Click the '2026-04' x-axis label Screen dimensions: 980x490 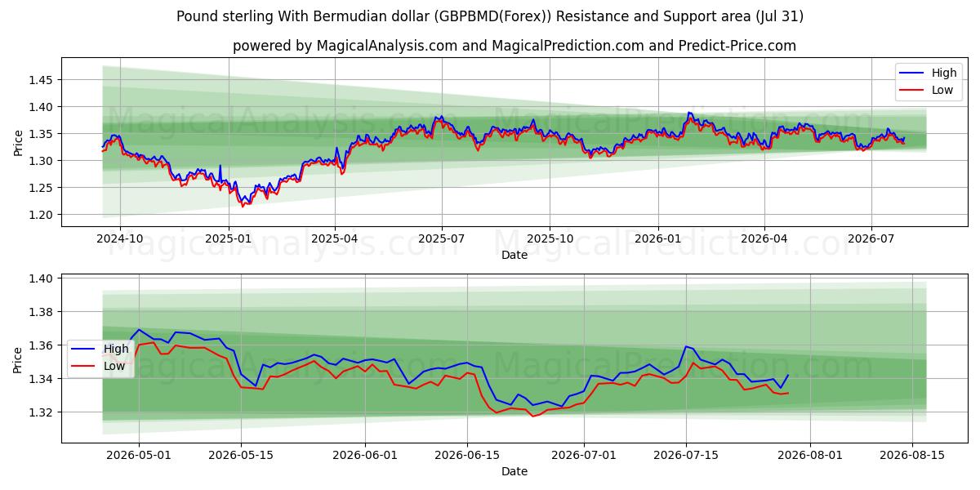pyautogui.click(x=764, y=239)
